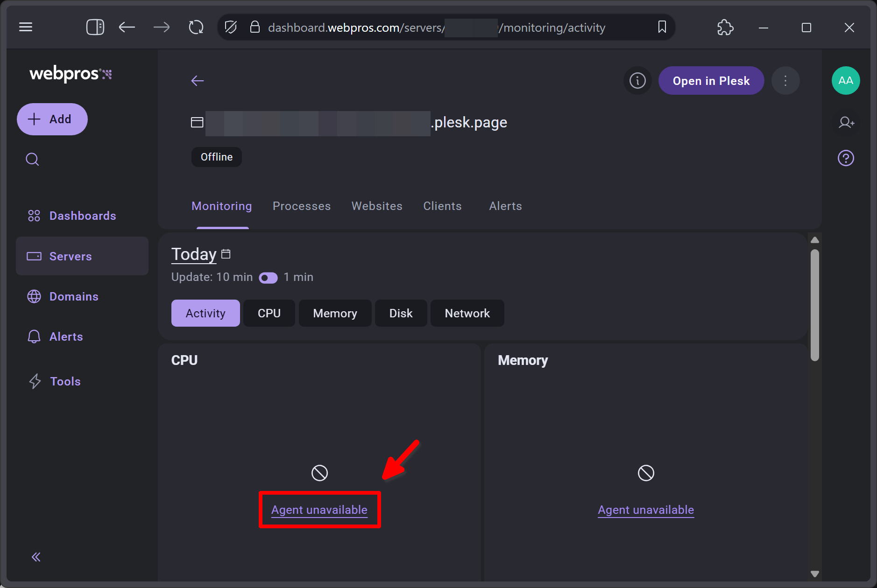This screenshot has height=588, width=877.
Task: Open the help question mark icon
Action: pos(846,158)
